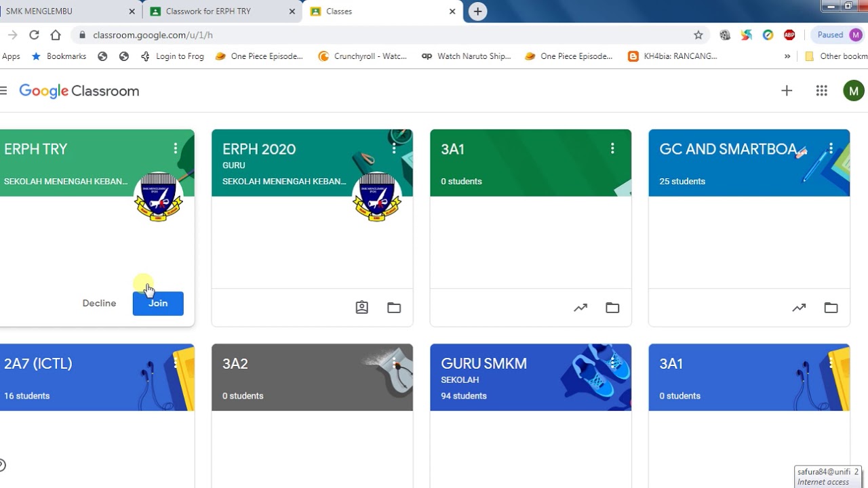Open the main hamburger menu

[x=3, y=91]
